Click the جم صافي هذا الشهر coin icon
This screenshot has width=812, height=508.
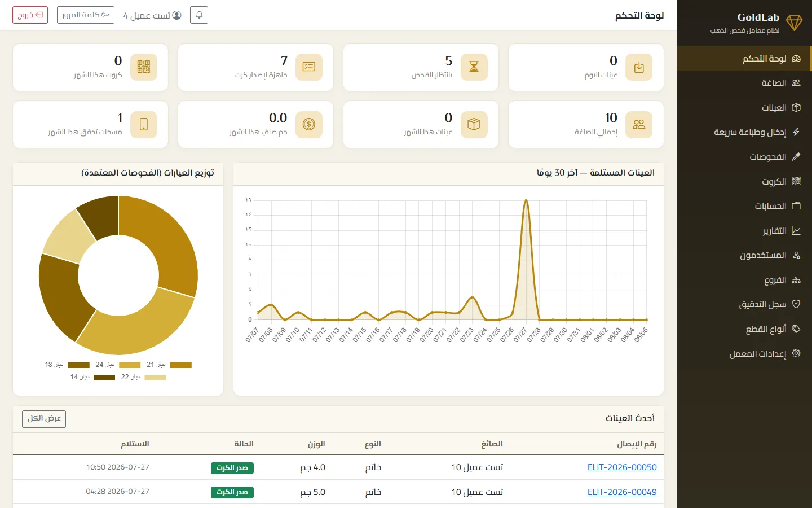[x=308, y=124]
